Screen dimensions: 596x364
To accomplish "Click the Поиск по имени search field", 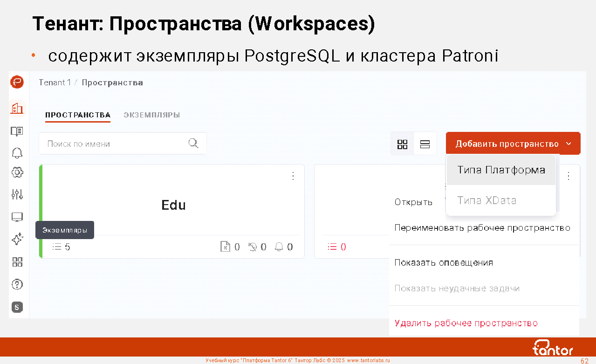I will coord(116,144).
